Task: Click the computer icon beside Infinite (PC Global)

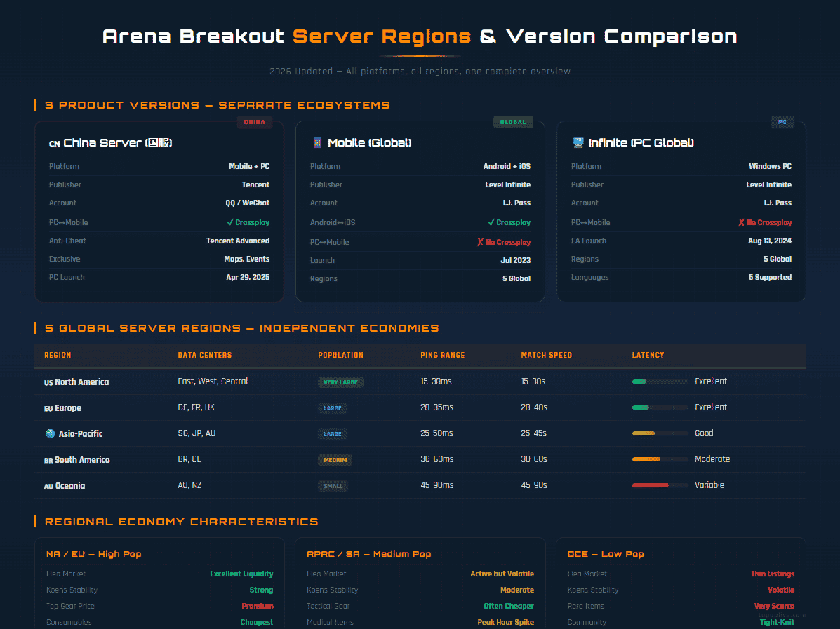Action: [x=578, y=142]
